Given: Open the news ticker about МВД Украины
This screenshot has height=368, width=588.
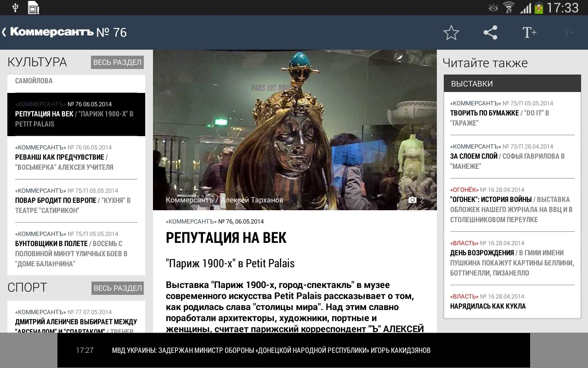Looking at the screenshot, I should point(271,350).
